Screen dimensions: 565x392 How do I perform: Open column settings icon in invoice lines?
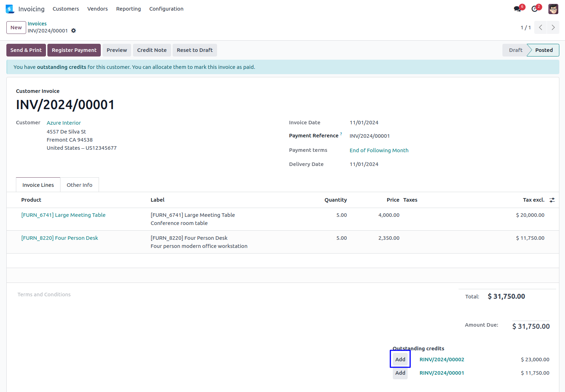552,200
